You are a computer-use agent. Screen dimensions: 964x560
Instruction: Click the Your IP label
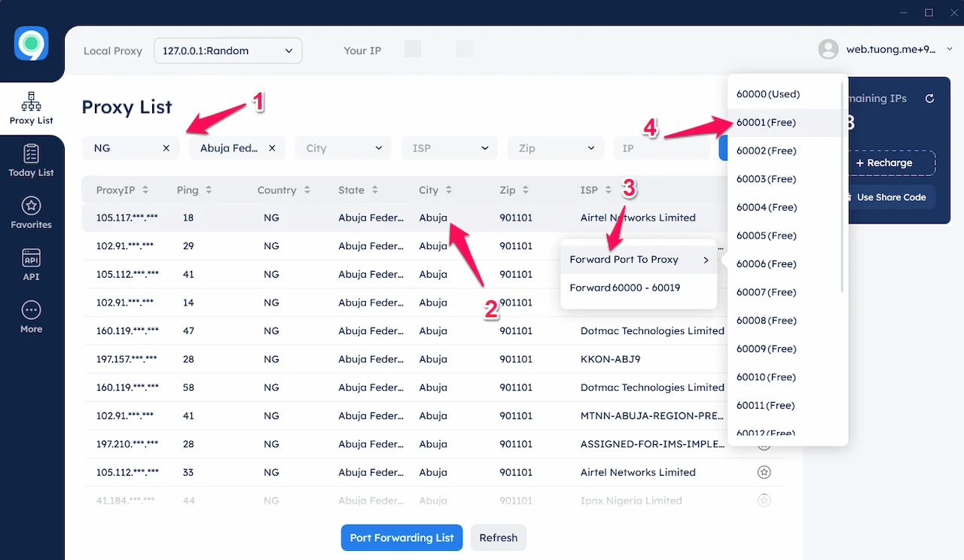click(x=362, y=50)
